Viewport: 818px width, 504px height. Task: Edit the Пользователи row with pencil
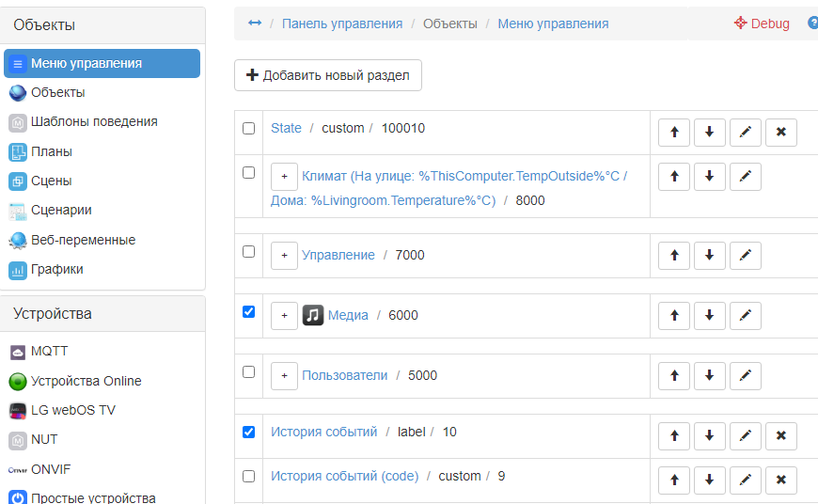coord(745,376)
